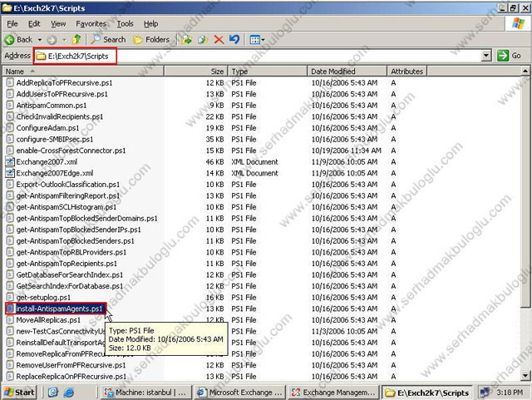Screen dimensions: 532x400
Task: Select the Export-OutlookClassification.ps1 file icon
Action: click(x=10, y=184)
